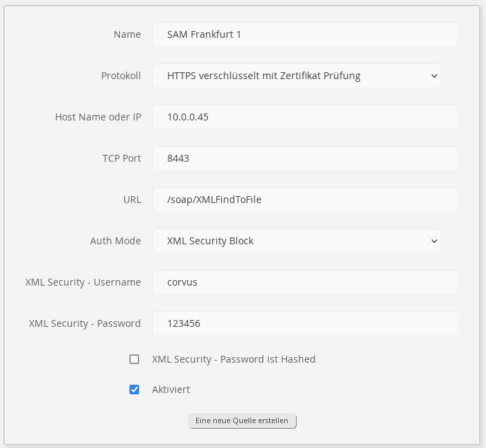Click the Name field containing SAM Frankfurt 1
This screenshot has height=448, width=486.
tap(304, 34)
